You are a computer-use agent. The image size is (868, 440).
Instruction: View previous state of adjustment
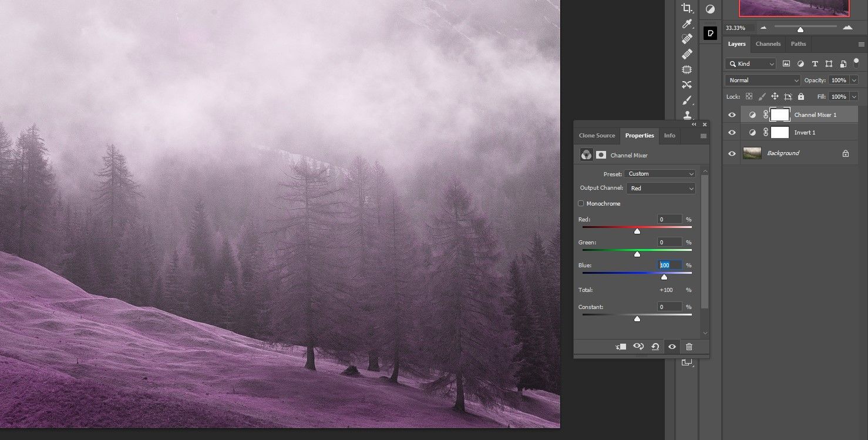pos(638,347)
